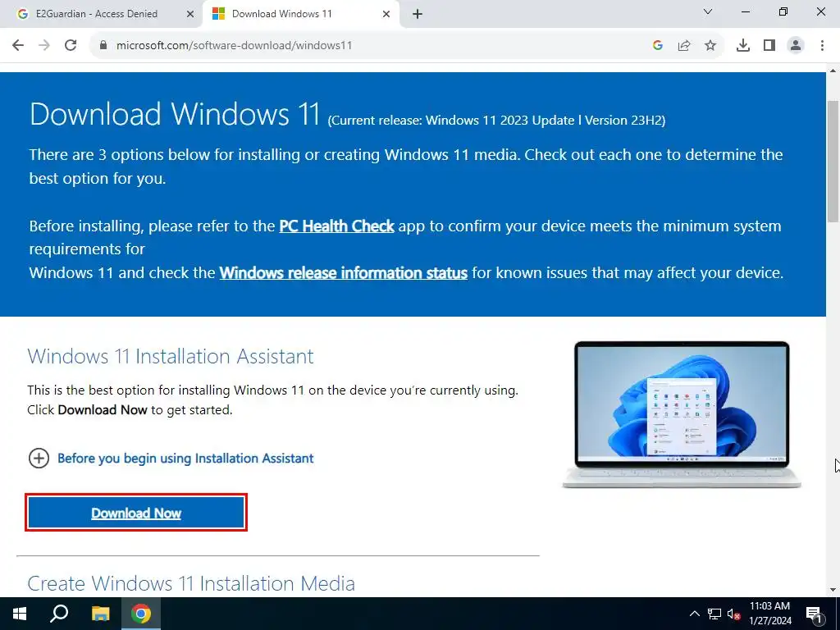Click the padlock site info icon
The image size is (840, 630).
pyautogui.click(x=103, y=46)
